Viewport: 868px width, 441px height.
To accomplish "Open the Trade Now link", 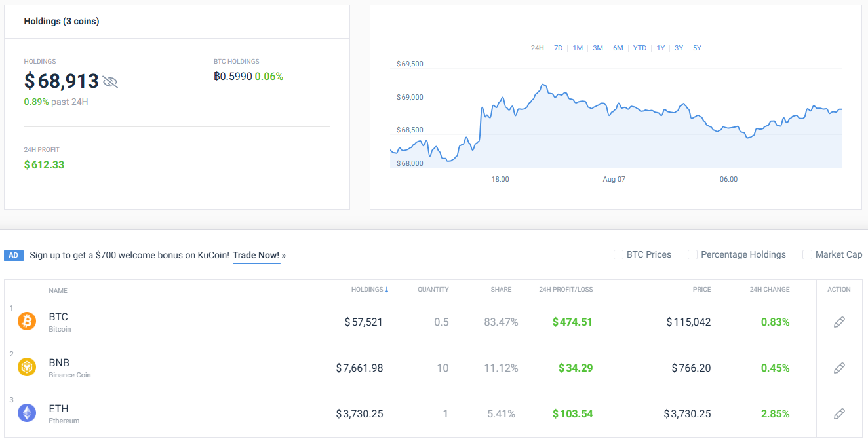I will click(256, 255).
